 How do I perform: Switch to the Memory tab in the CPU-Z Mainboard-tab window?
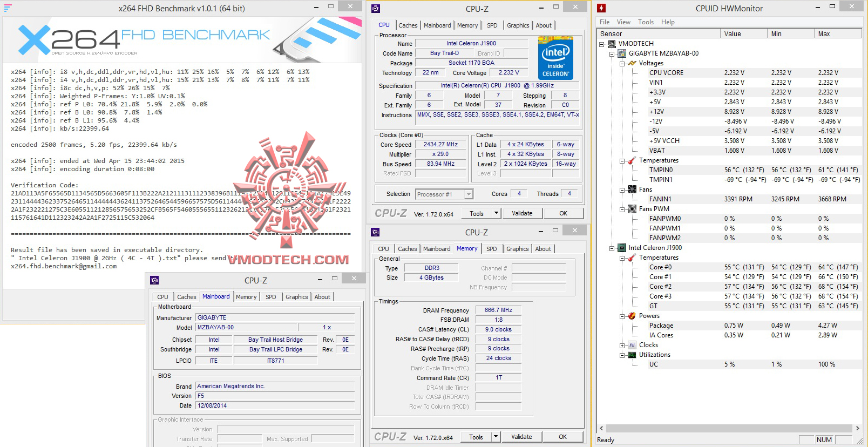click(246, 297)
